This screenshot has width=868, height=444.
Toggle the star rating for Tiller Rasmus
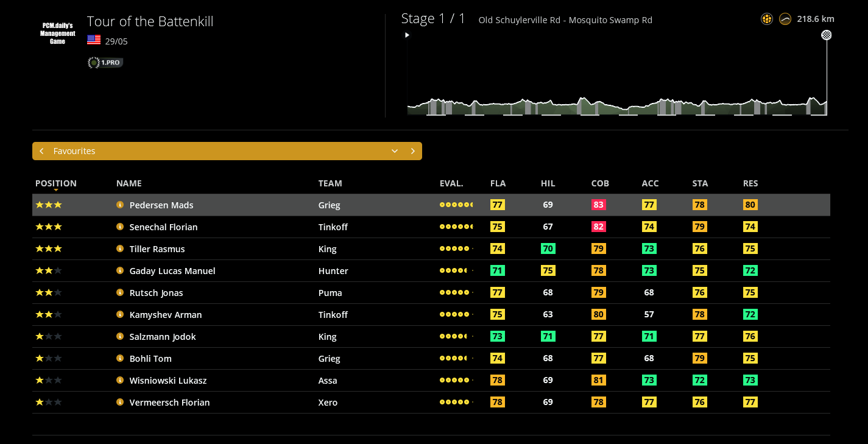pos(49,248)
